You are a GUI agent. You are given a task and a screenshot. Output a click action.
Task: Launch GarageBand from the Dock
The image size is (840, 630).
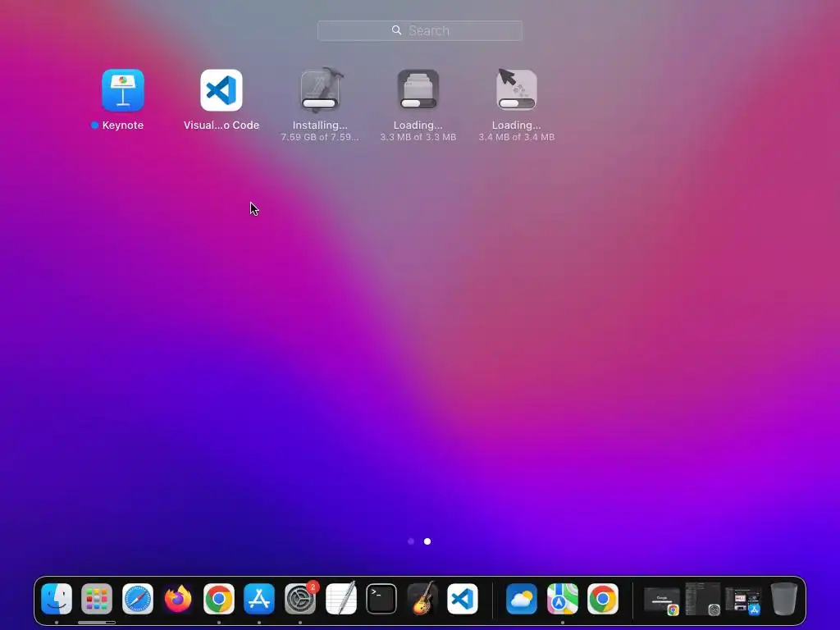click(x=422, y=598)
